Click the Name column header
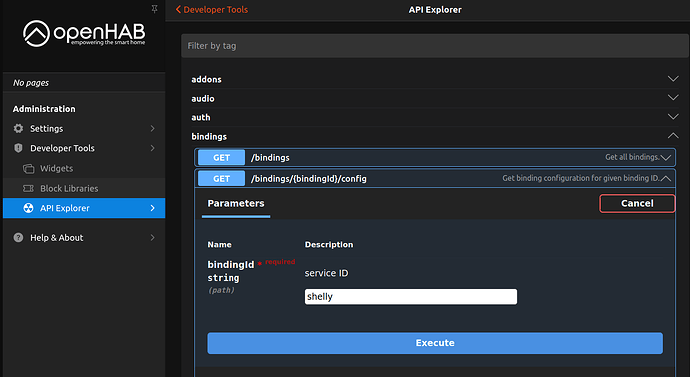The width and height of the screenshot is (690, 377). click(219, 245)
